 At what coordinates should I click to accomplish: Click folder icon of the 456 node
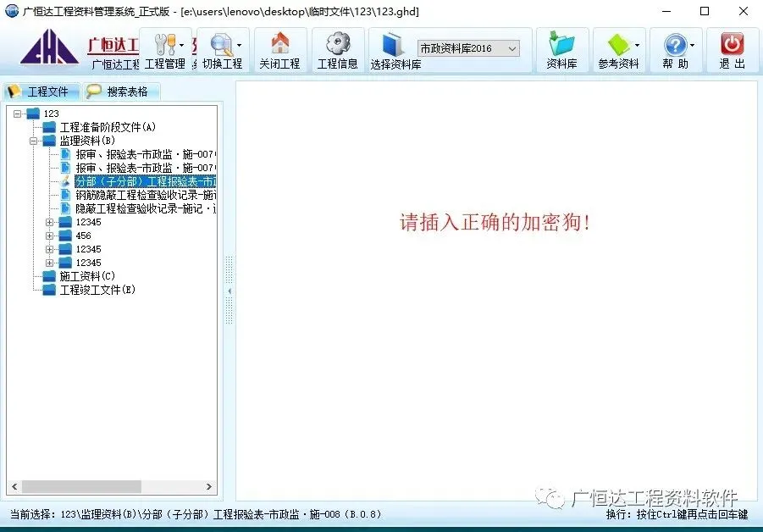[65, 236]
